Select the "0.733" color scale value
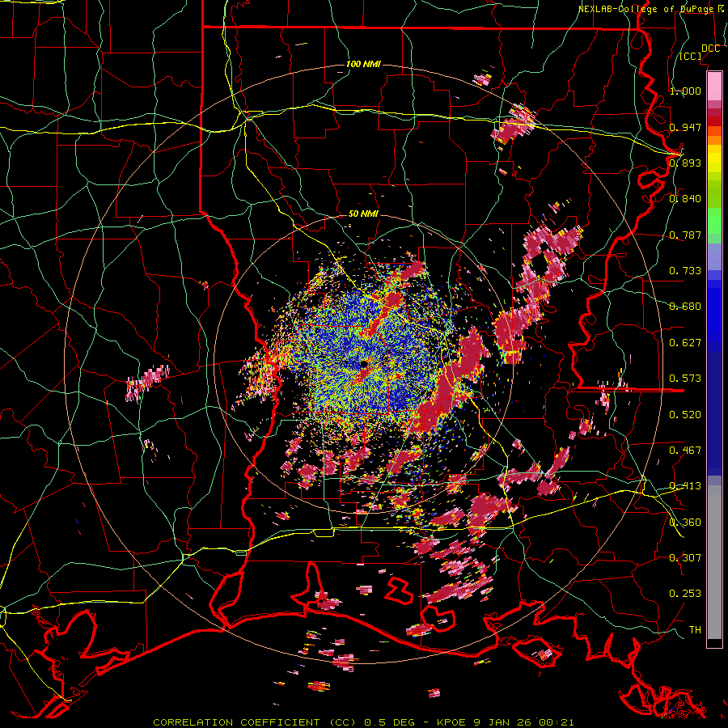The height and width of the screenshot is (728, 728). click(x=685, y=270)
